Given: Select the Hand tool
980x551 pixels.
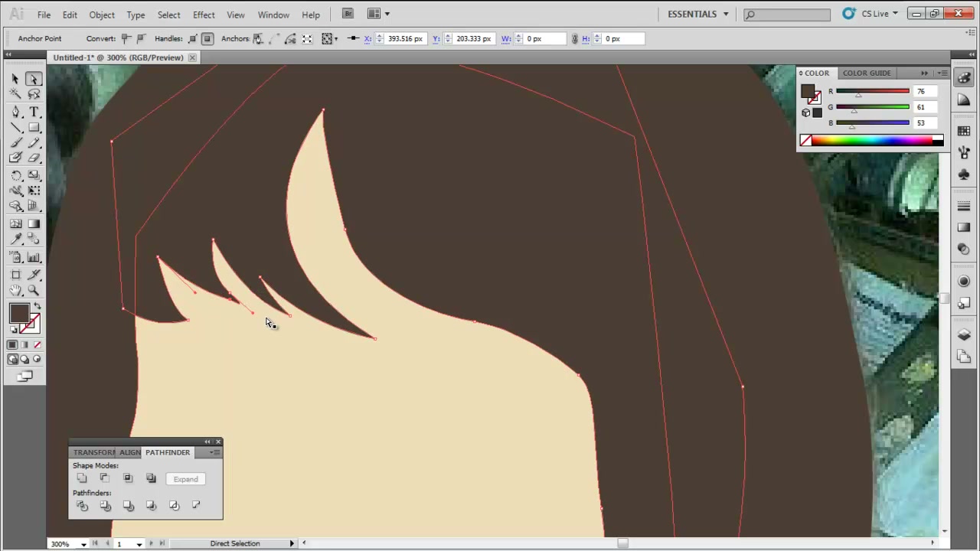Looking at the screenshot, I should pyautogui.click(x=15, y=290).
